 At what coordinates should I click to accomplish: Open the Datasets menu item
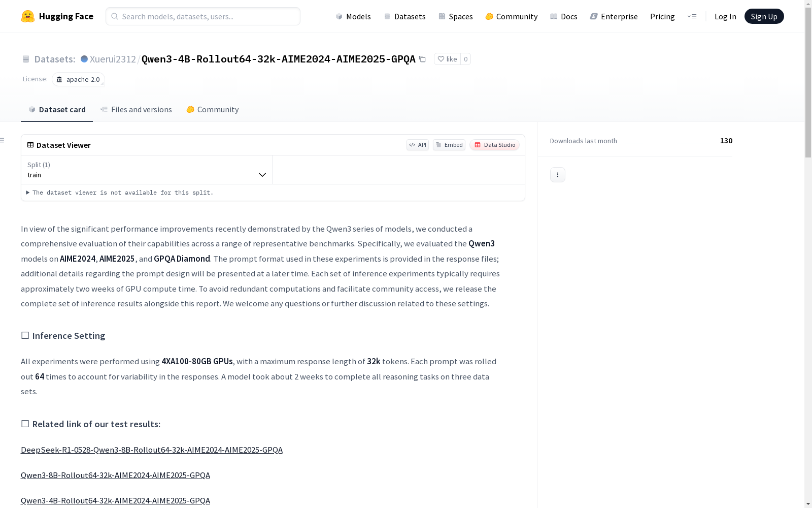404,16
